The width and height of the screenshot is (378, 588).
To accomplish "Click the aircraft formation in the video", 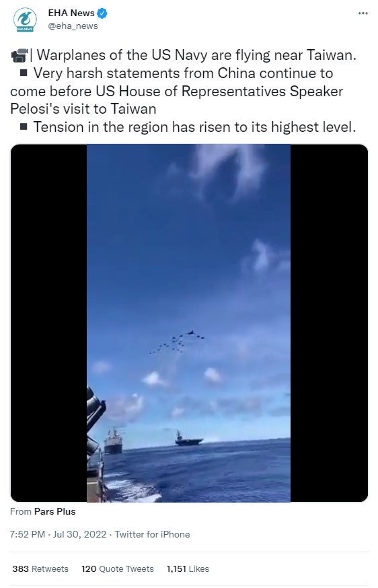I will click(177, 342).
